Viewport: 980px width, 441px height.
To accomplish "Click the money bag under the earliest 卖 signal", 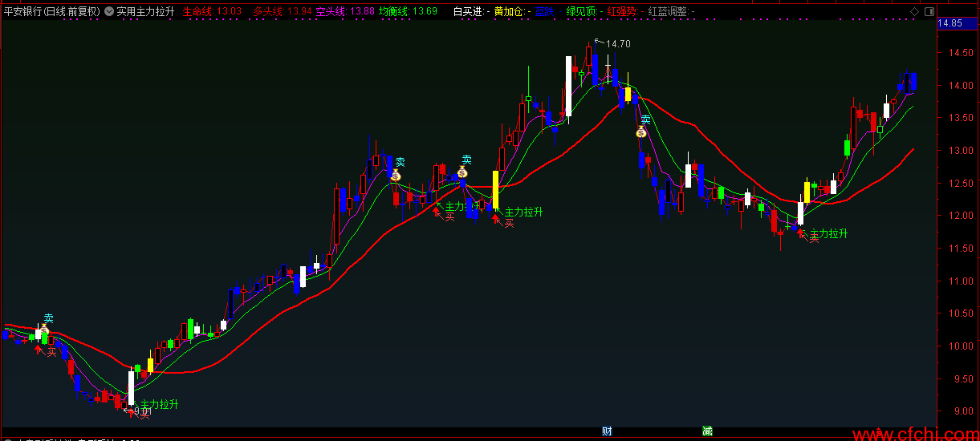I will pyautogui.click(x=45, y=330).
